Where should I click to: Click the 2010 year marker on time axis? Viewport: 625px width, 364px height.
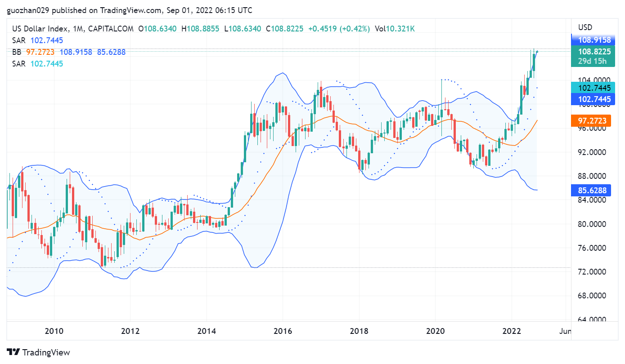point(54,332)
